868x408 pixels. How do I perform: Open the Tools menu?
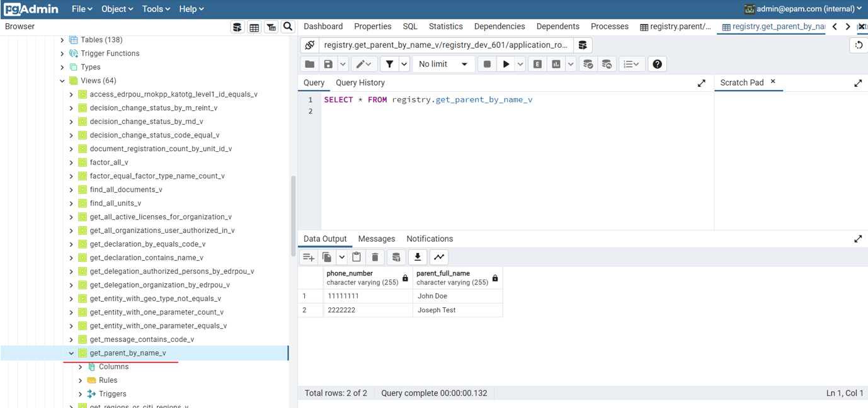156,9
